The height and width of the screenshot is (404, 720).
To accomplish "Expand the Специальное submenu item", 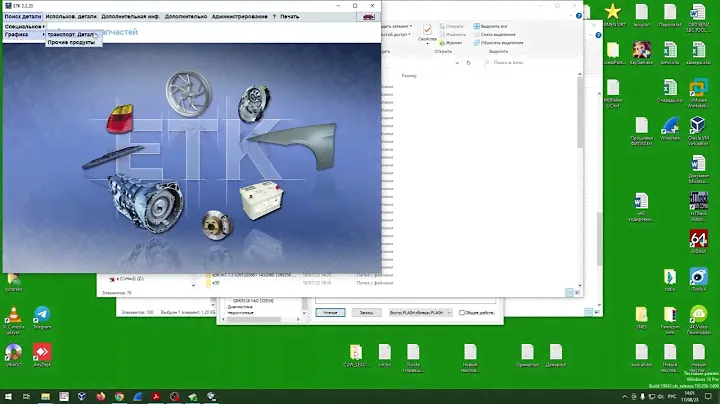I will [22, 26].
